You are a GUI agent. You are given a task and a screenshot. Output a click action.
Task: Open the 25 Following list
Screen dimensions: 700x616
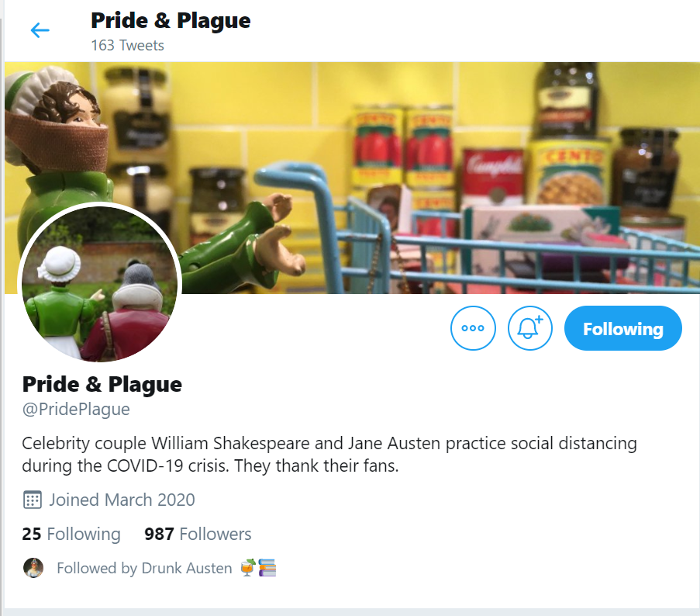tap(71, 534)
